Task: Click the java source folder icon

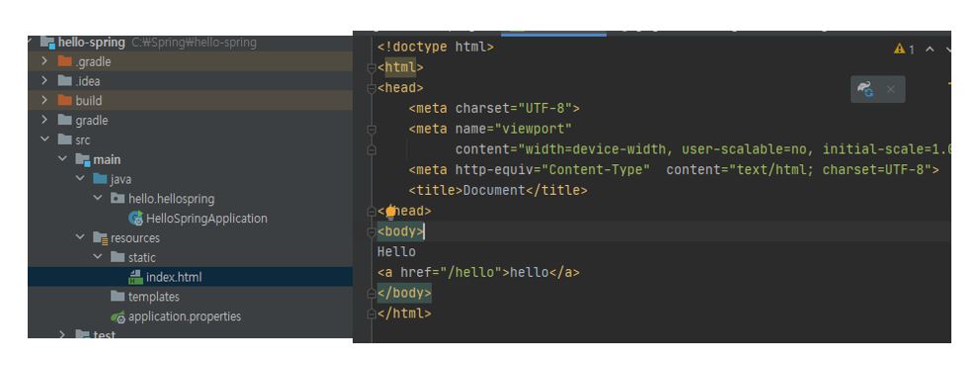Action: click(100, 179)
